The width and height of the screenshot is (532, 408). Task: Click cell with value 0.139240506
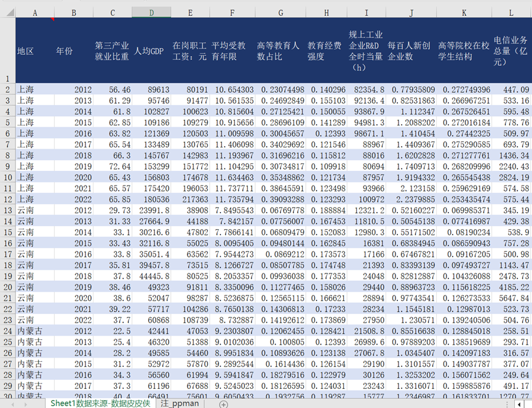[x=464, y=320]
